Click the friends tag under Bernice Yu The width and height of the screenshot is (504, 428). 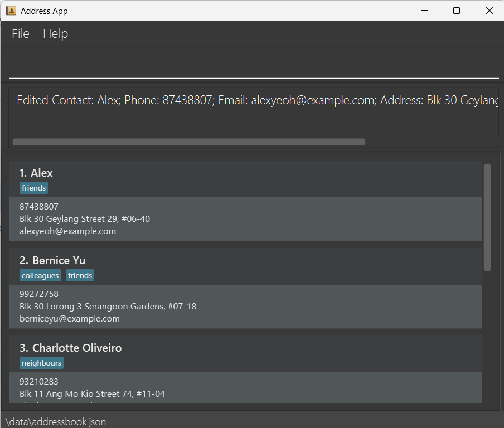click(x=80, y=276)
